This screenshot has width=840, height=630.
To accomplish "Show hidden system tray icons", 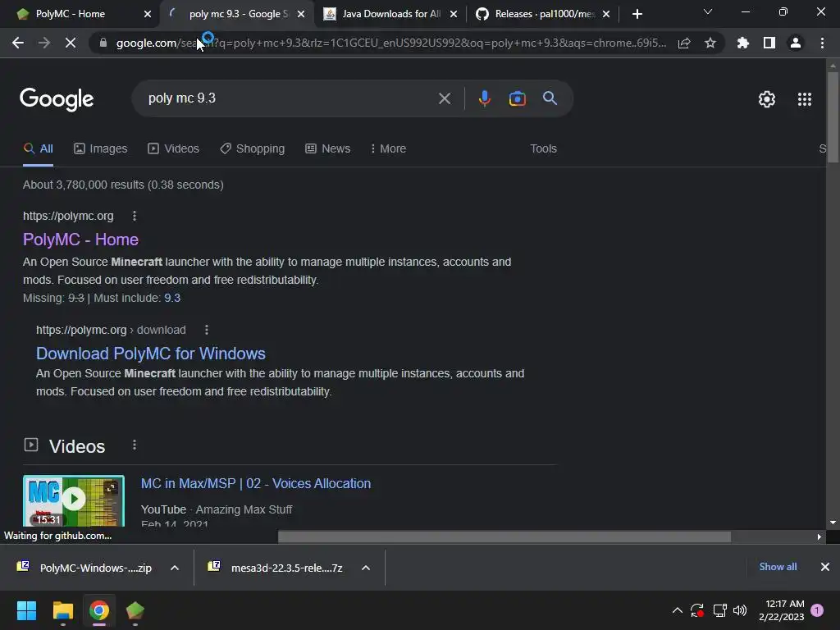I will tap(677, 610).
